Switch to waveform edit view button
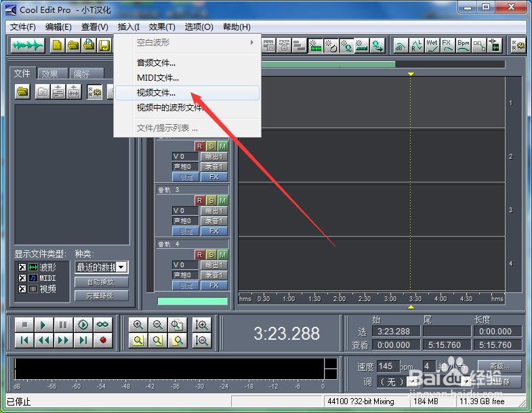Viewport: 532px width, 413px height. click(28, 45)
